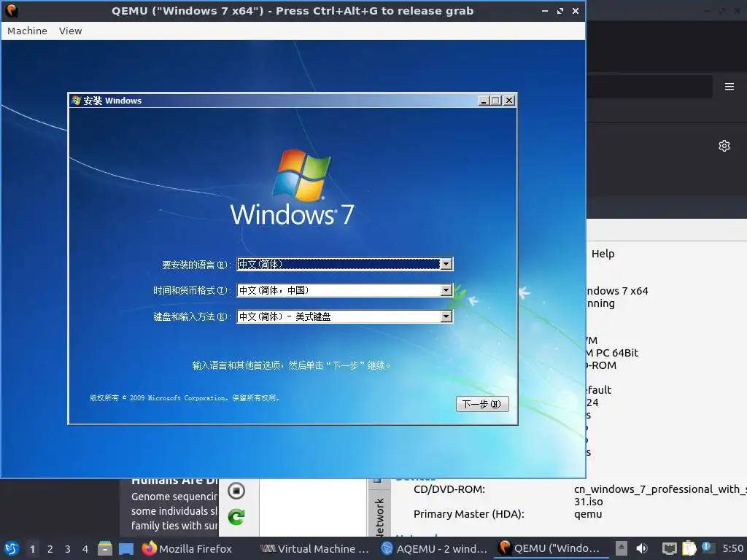Image resolution: width=747 pixels, height=560 pixels.
Task: Open the View menu in QEMU window
Action: (x=71, y=31)
